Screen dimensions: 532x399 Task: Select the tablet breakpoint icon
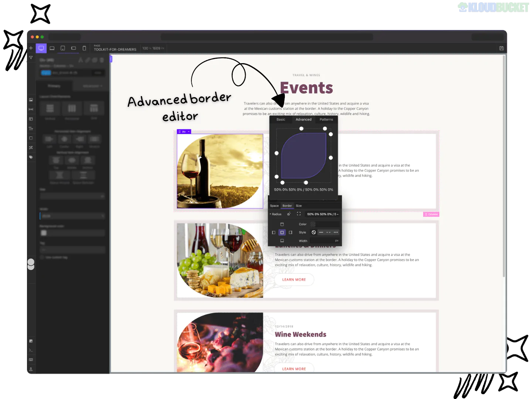(x=62, y=48)
